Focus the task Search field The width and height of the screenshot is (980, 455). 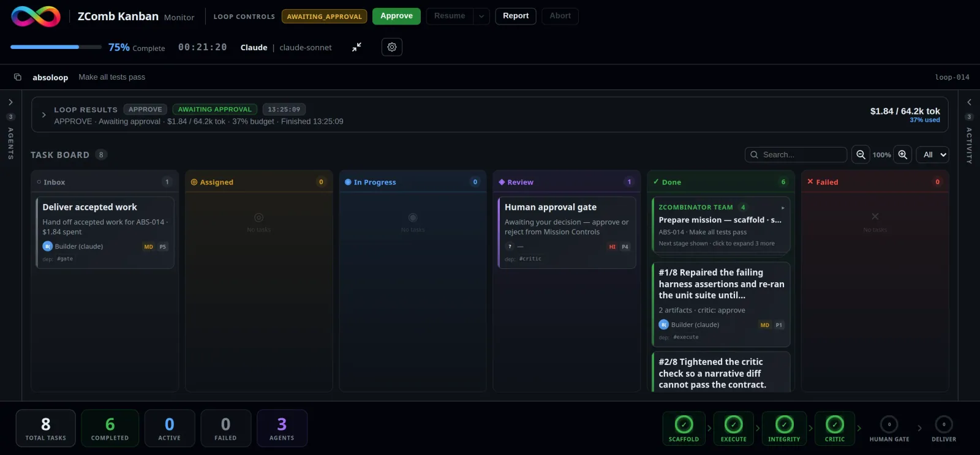[796, 155]
